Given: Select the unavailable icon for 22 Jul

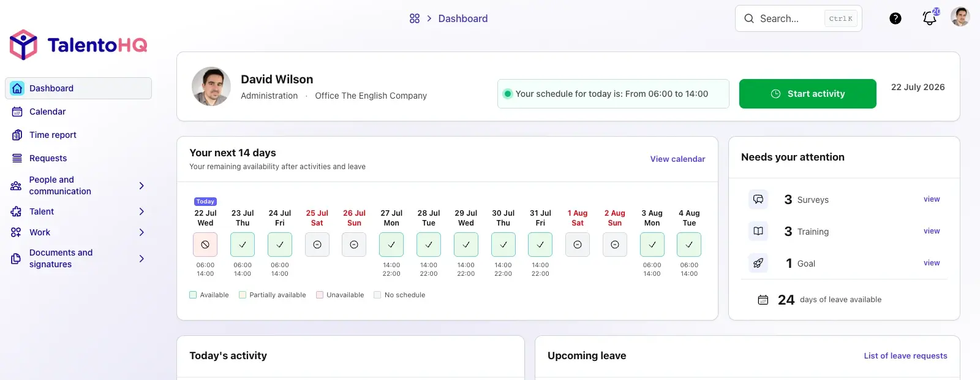Looking at the screenshot, I should (205, 245).
